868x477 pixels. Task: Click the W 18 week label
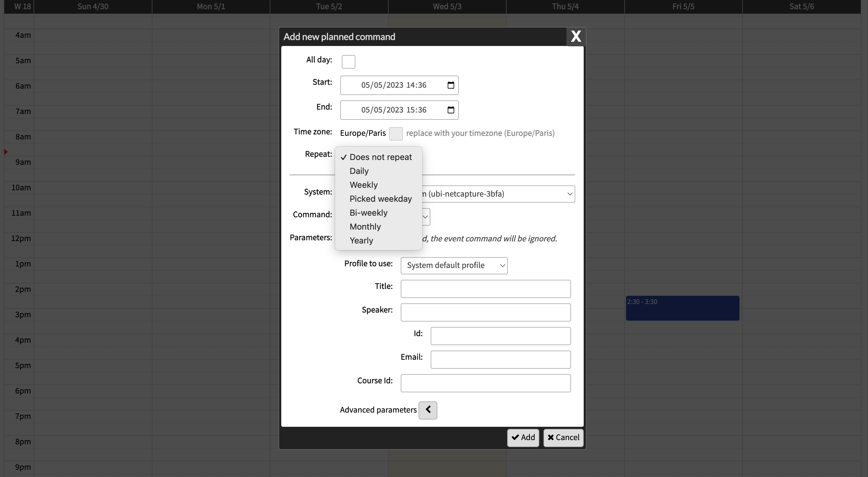pos(22,7)
